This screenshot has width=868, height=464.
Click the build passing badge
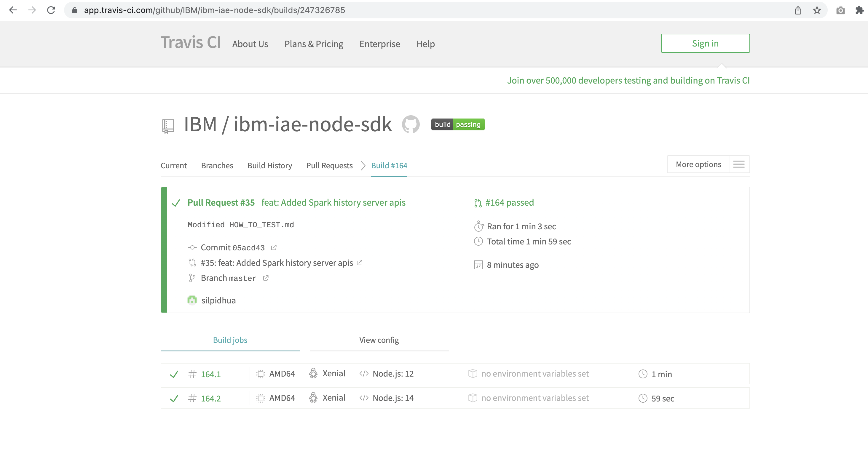(458, 124)
